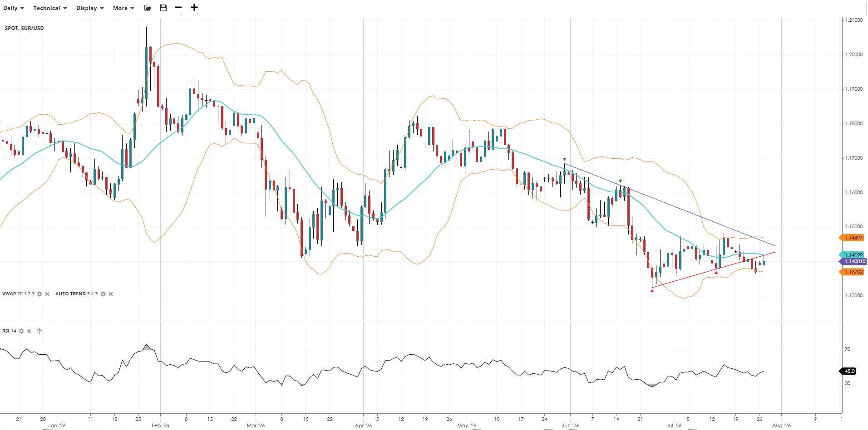Click the Jul '26 date axis label

(x=674, y=425)
